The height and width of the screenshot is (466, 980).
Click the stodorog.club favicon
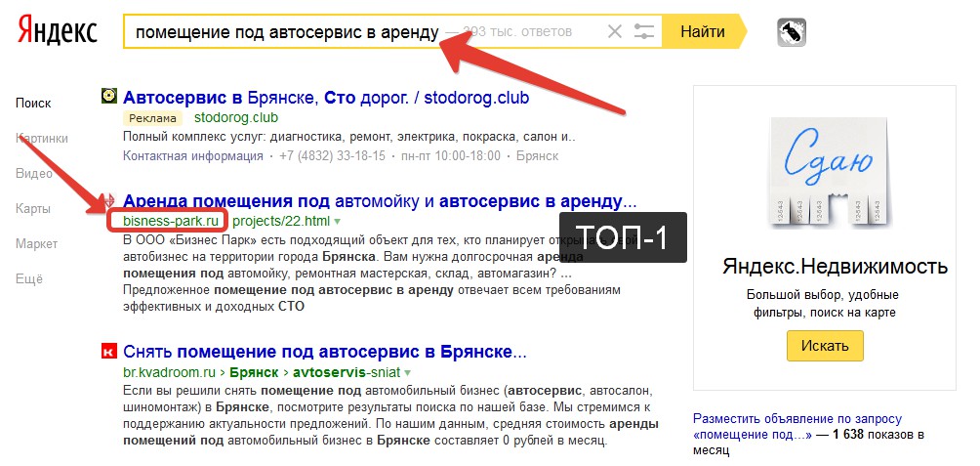[x=108, y=96]
